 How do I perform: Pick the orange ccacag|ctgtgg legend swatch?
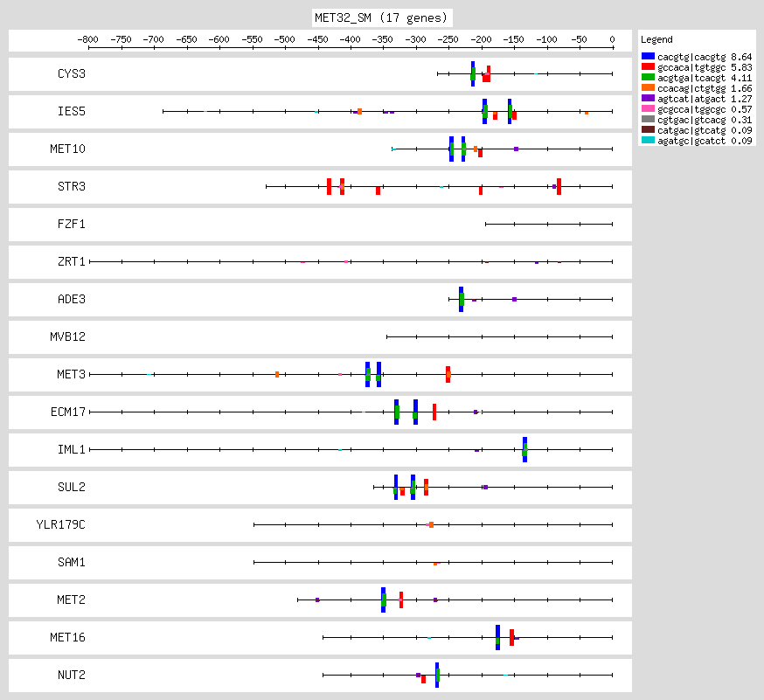(648, 89)
